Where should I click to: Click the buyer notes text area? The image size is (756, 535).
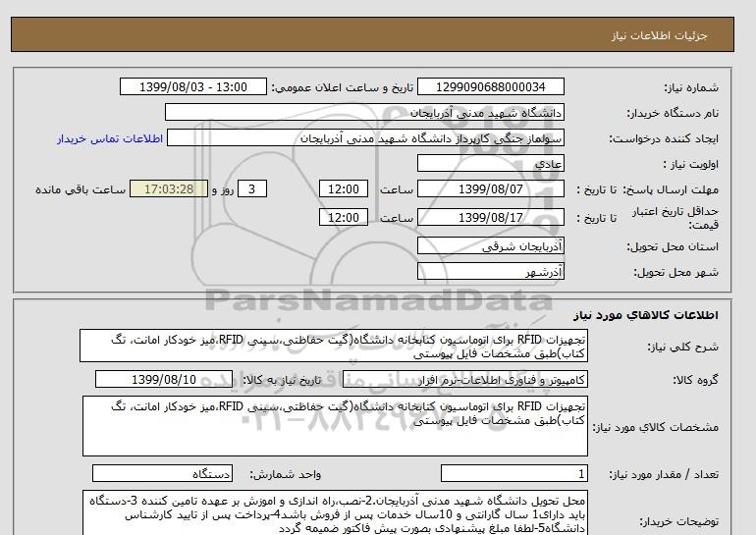click(x=335, y=512)
